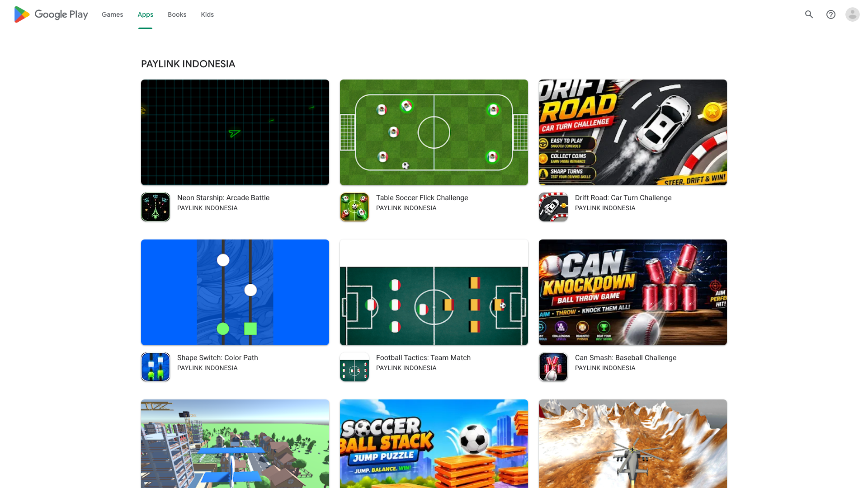Click the Google Play logo
Viewport: 868px width, 488px height.
coord(51,14)
